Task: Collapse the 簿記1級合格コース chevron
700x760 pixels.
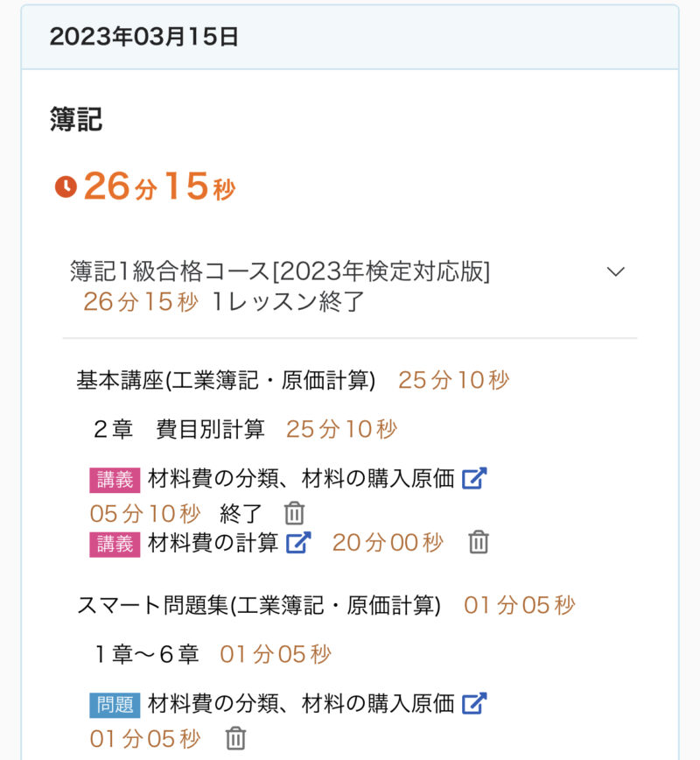Action: pyautogui.click(x=616, y=271)
